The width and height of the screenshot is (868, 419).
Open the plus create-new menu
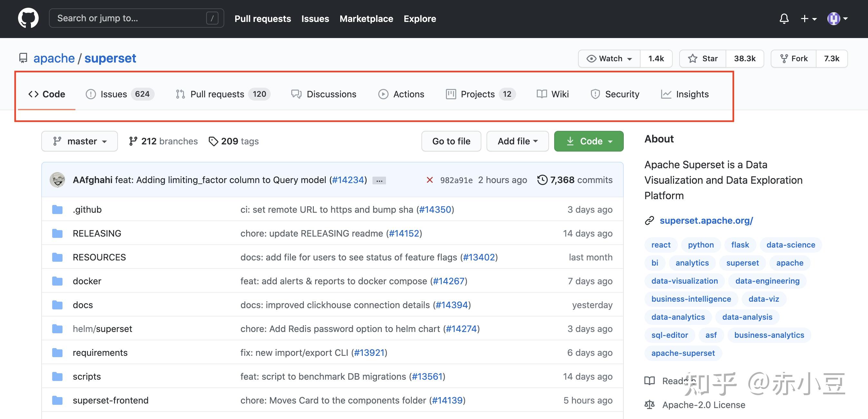coord(808,19)
